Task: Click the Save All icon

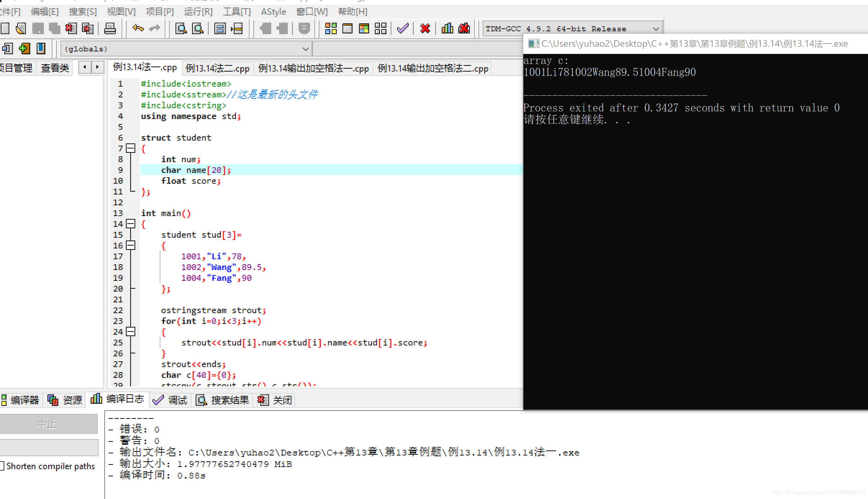Action: click(54, 28)
